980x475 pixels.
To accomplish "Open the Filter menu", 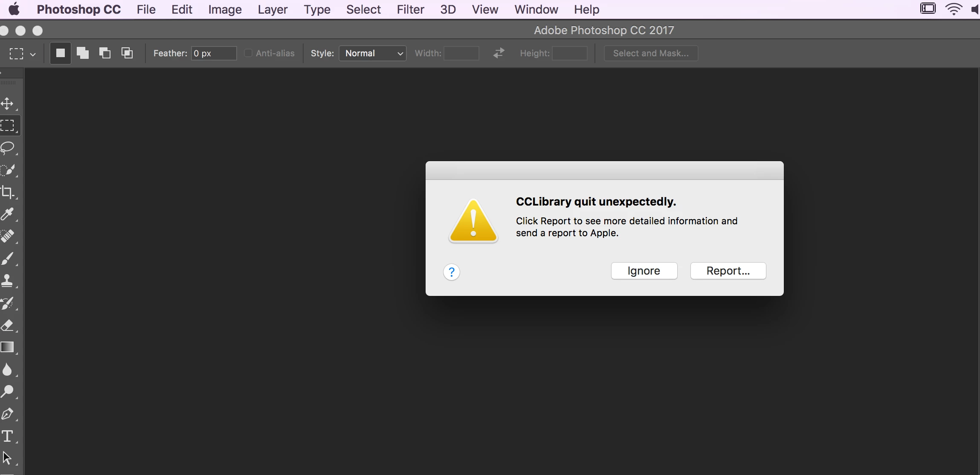I will (x=410, y=9).
